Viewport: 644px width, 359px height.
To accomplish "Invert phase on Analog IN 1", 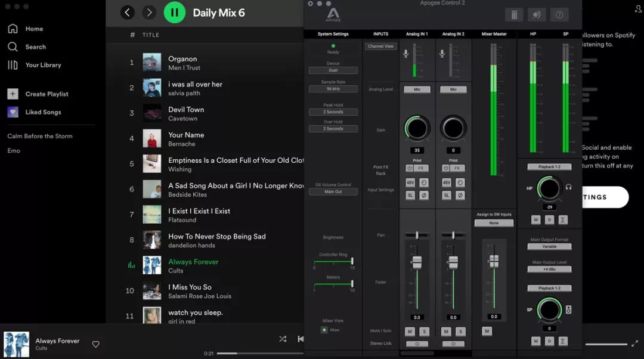I will [x=424, y=196].
